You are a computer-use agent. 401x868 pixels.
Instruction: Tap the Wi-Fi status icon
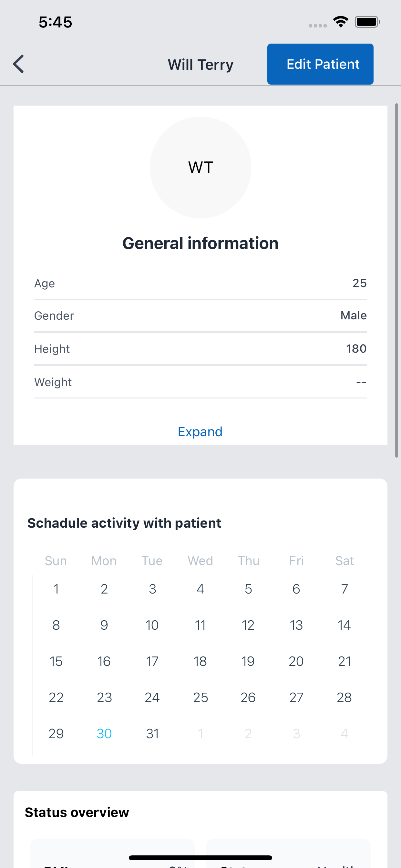pyautogui.click(x=341, y=22)
